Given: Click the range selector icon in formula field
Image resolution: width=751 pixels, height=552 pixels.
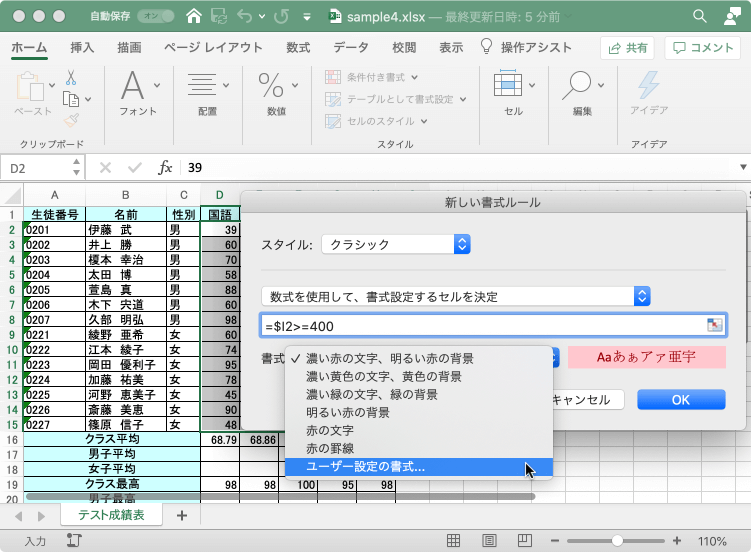Looking at the screenshot, I should click(x=715, y=325).
